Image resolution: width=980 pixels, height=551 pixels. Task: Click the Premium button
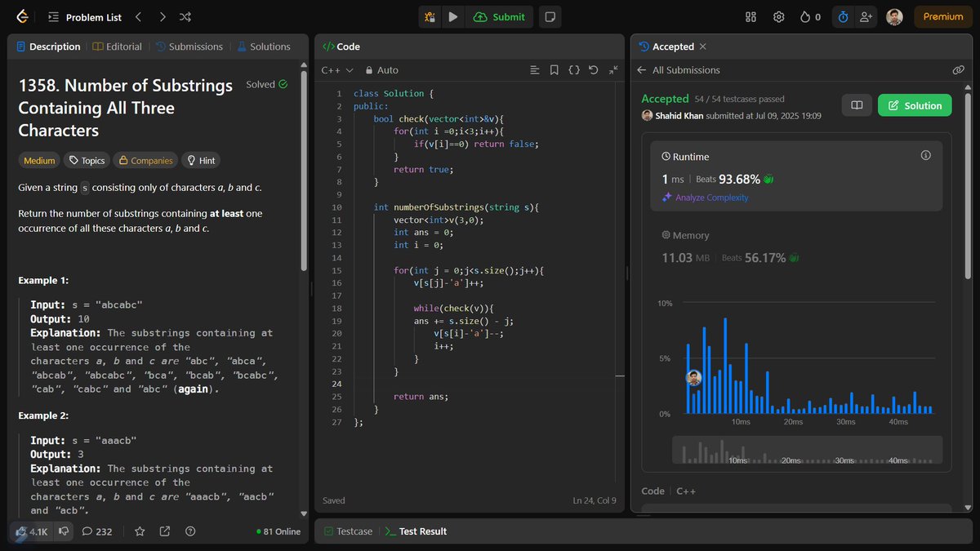(943, 16)
